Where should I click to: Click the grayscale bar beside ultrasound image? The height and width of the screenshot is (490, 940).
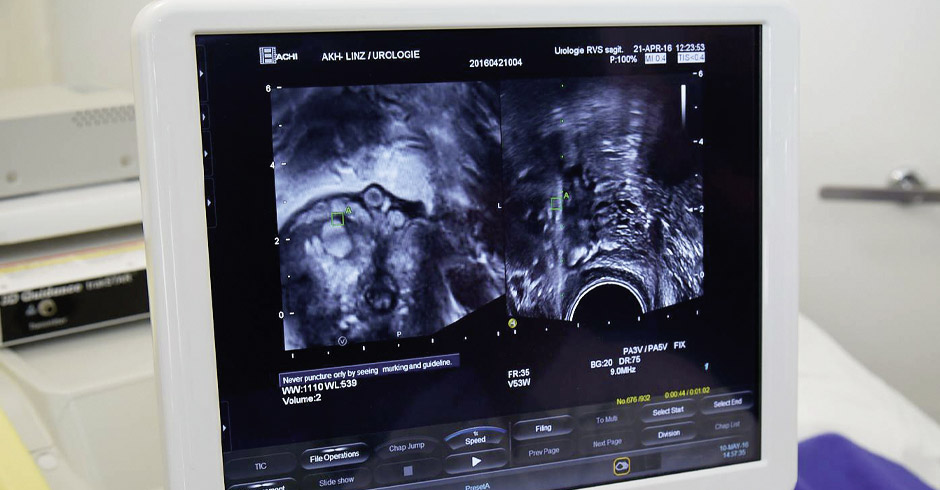pos(683,106)
